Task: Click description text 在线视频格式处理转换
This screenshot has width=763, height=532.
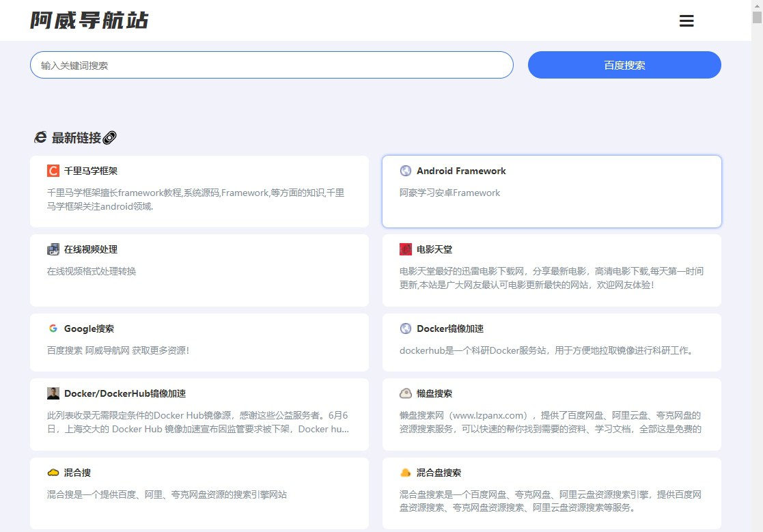Action: pos(92,271)
